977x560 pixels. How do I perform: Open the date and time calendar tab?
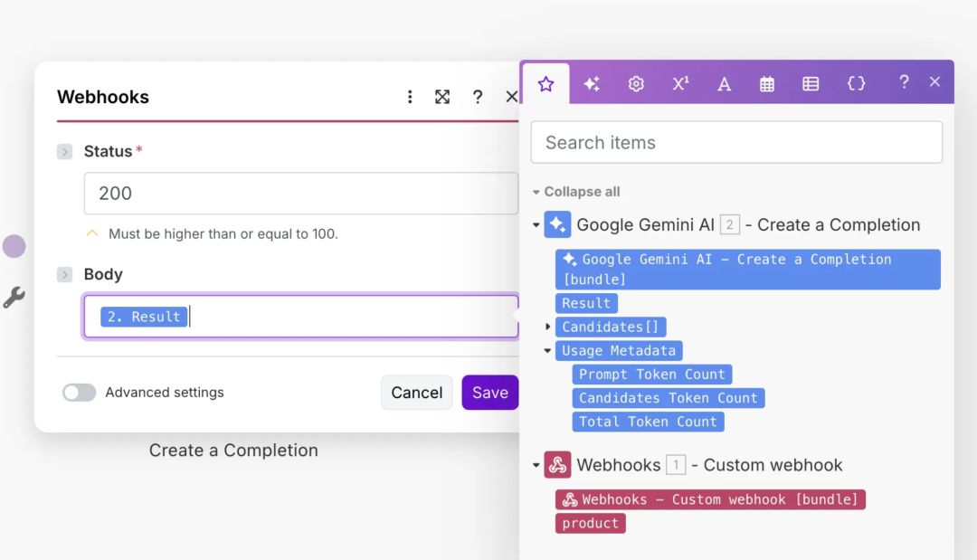coord(767,84)
